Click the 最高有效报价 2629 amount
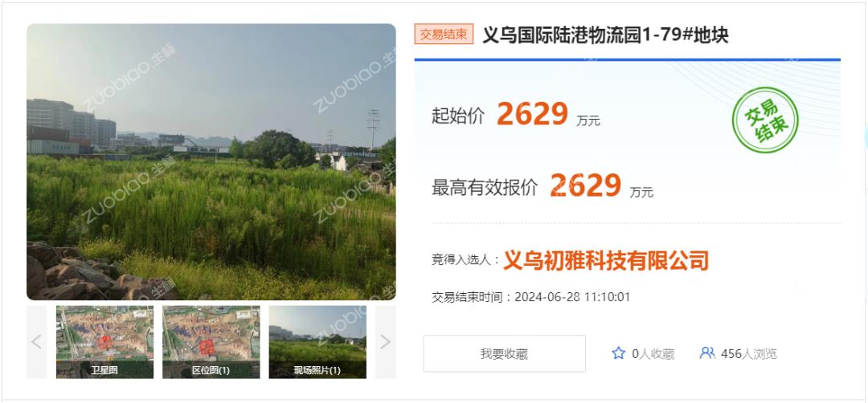This screenshot has width=868, height=403. click(x=586, y=185)
